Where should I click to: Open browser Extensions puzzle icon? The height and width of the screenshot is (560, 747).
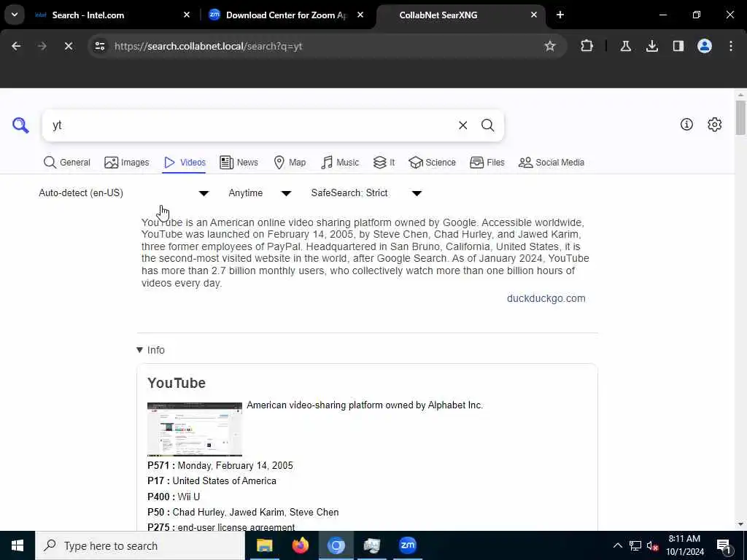[587, 46]
